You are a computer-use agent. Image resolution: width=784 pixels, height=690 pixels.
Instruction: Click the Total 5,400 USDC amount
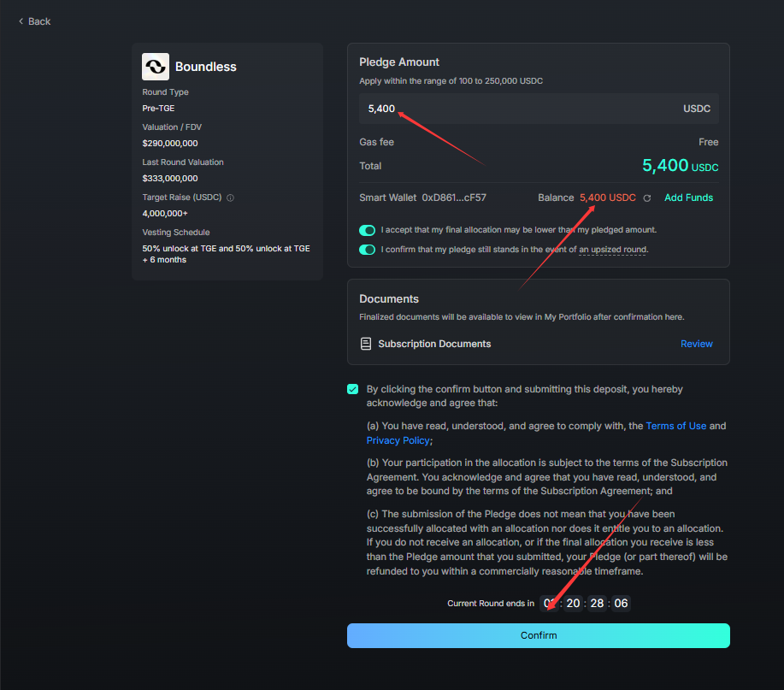(680, 166)
